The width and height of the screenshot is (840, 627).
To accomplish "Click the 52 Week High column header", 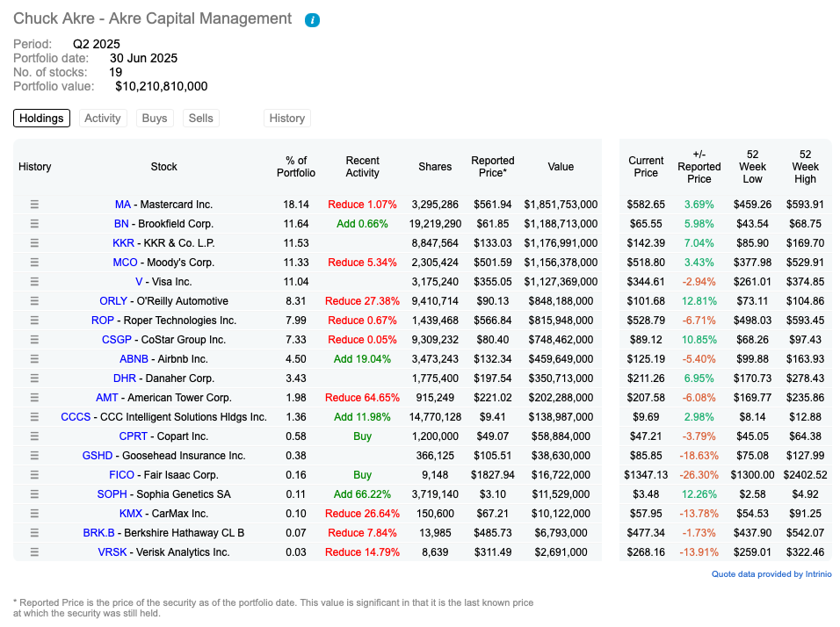I will click(x=805, y=167).
